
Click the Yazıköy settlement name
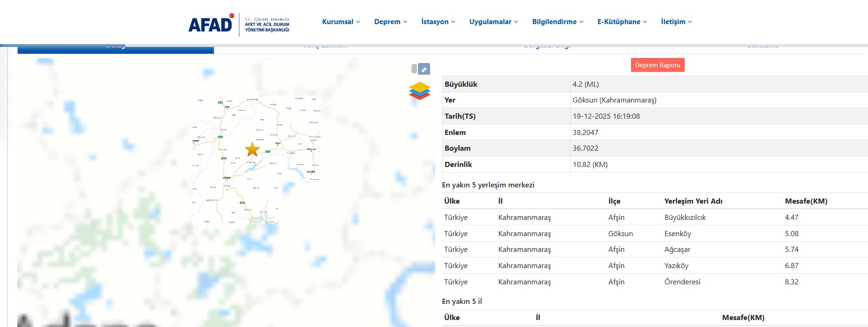click(x=676, y=266)
